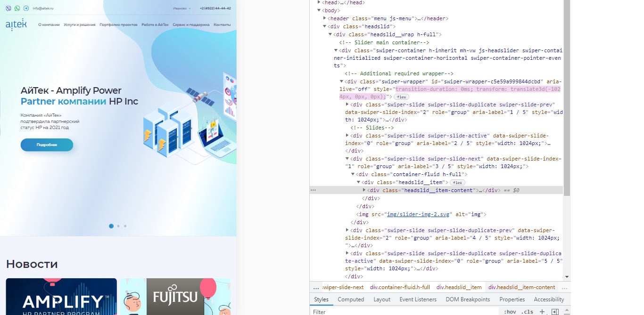The width and height of the screenshot is (644, 315).
Task: Select the swiper-slide-next breadcrumb
Action: coord(343,287)
